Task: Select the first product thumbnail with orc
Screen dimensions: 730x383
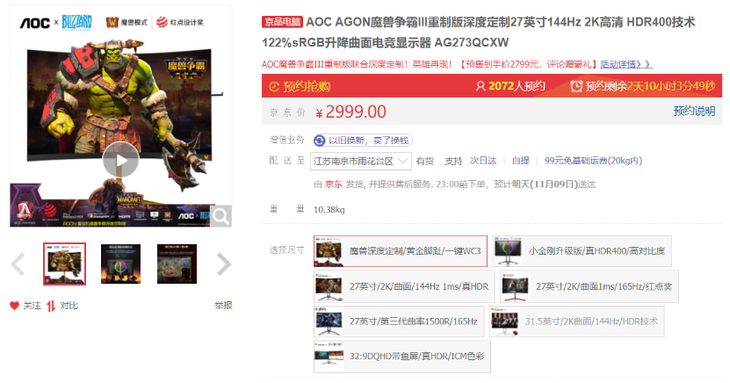Action: (x=65, y=264)
